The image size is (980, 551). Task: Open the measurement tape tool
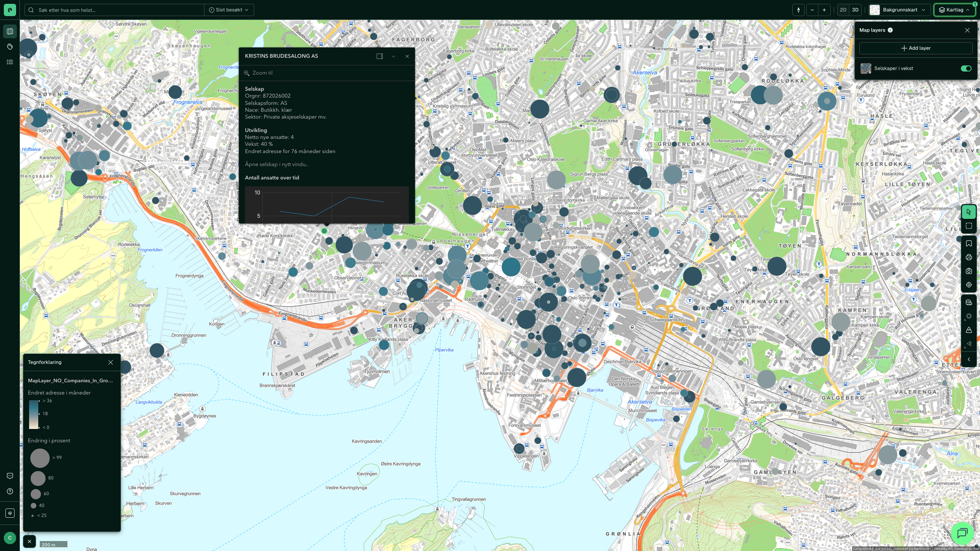(969, 303)
